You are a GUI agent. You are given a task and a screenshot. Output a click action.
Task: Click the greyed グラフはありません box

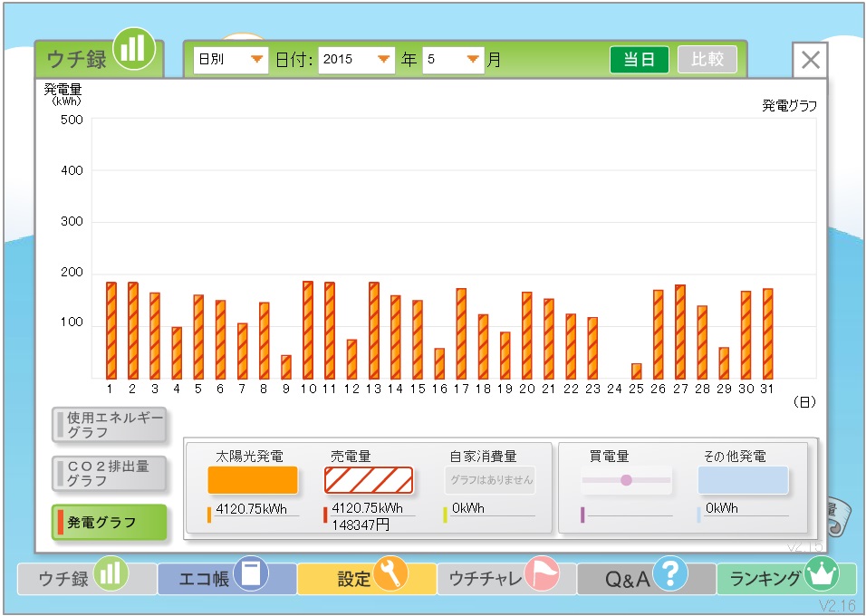coord(490,480)
